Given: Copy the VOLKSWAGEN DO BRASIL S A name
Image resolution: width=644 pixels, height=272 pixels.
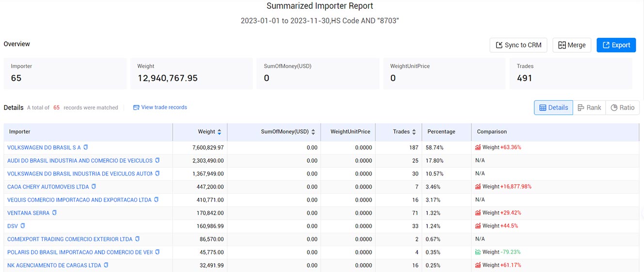Looking at the screenshot, I should point(86,147).
